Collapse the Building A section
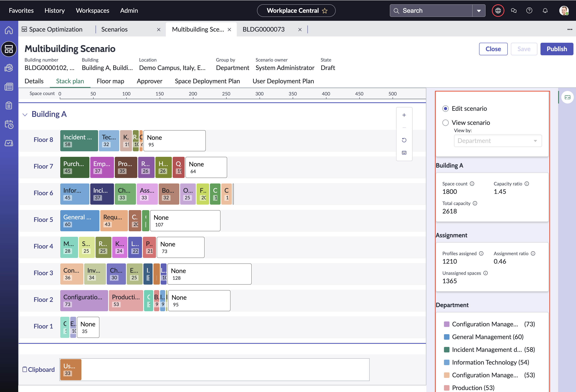This screenshot has width=576, height=392. click(x=25, y=115)
